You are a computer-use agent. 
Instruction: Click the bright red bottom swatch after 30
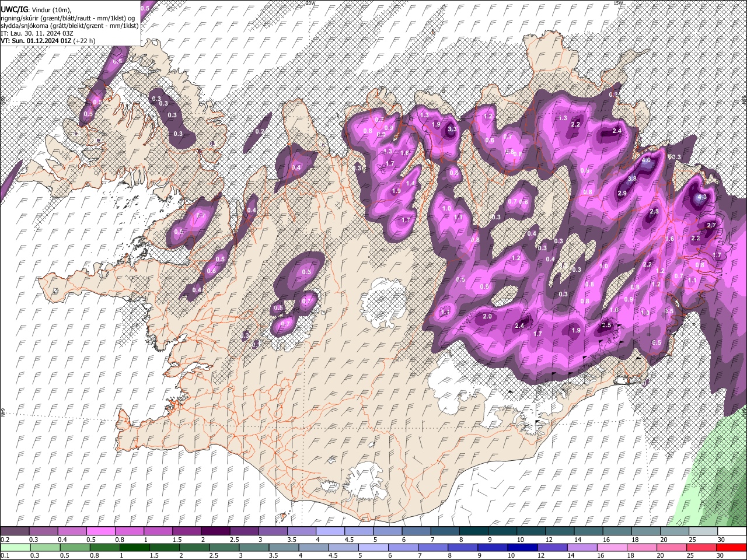tap(731, 547)
